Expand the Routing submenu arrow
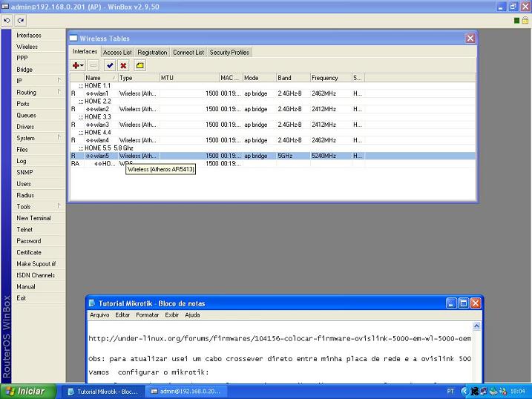532x399 pixels. tap(59, 92)
